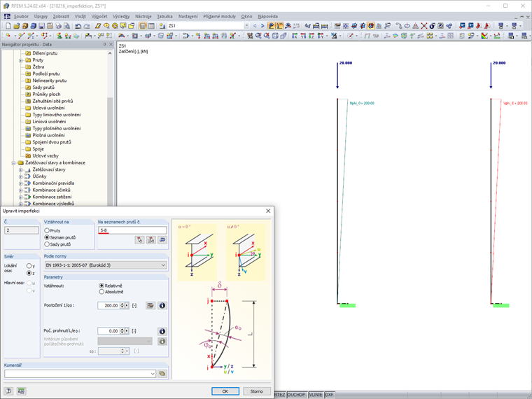Select the Sady prutů radio option
The image size is (532, 399).
[47, 244]
